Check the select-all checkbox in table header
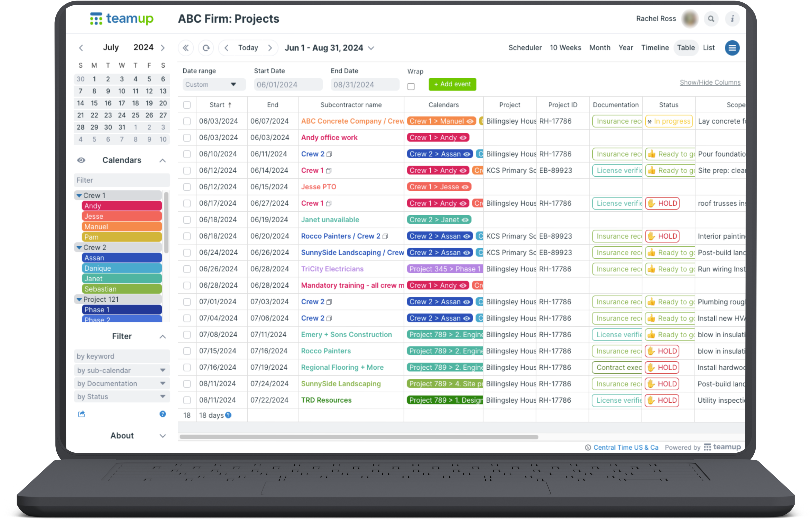Screen dimensions: 812x520 [187, 105]
